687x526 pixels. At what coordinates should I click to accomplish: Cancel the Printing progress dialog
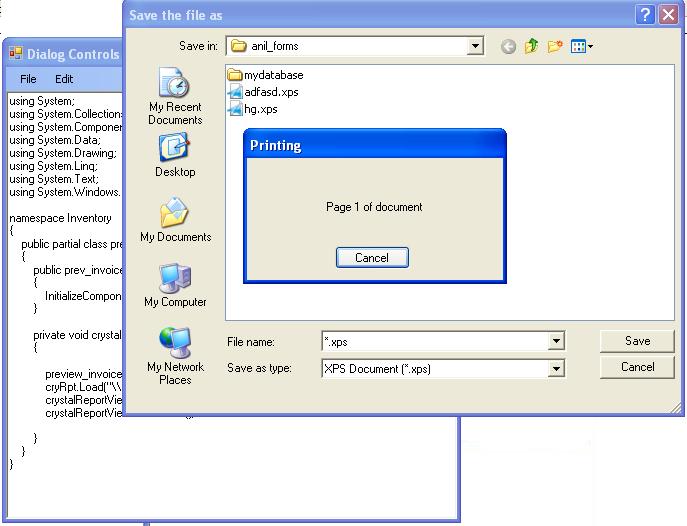372,258
